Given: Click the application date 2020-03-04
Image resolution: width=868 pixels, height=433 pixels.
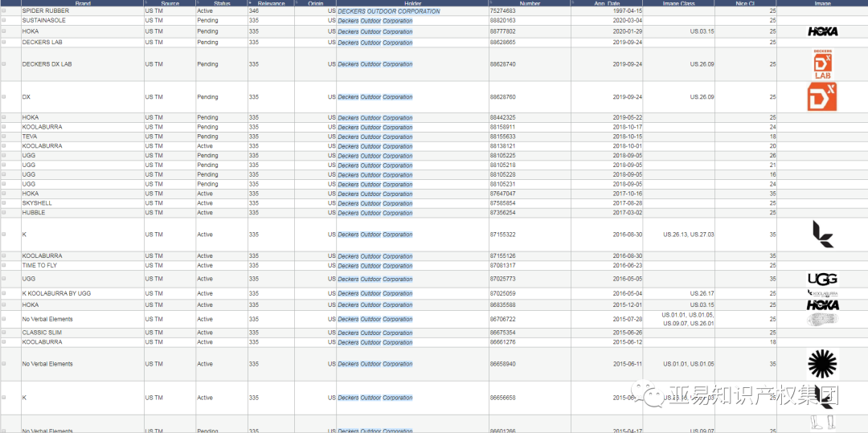Looking at the screenshot, I should click(627, 20).
